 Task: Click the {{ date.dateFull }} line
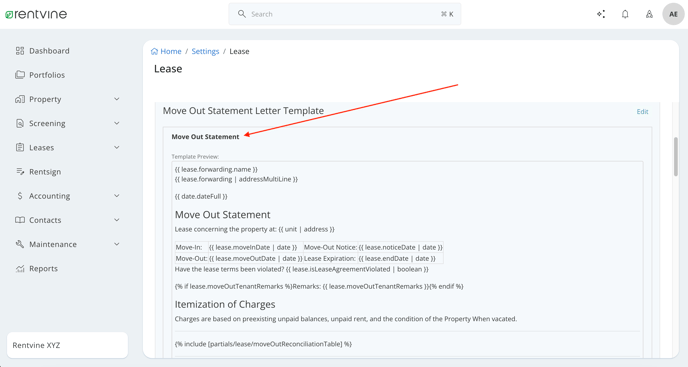coord(201,196)
